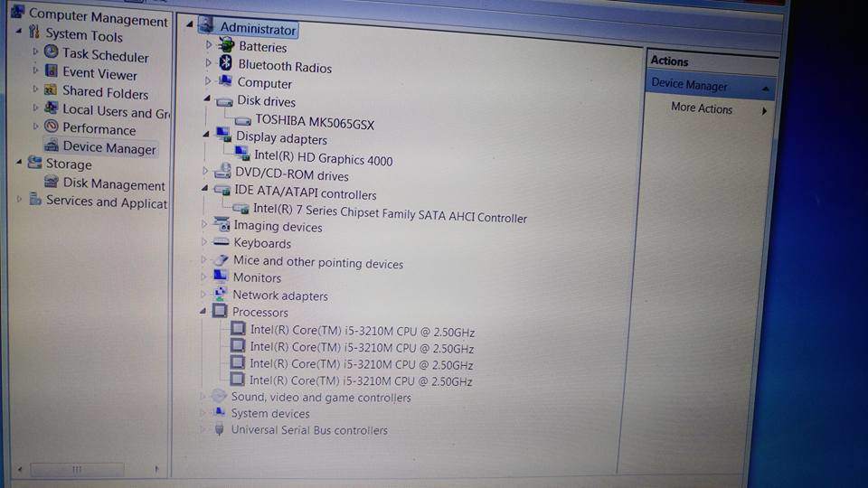This screenshot has width=868, height=488.
Task: Select TOSHIBA MK5065GSX disk drive
Action: (315, 122)
